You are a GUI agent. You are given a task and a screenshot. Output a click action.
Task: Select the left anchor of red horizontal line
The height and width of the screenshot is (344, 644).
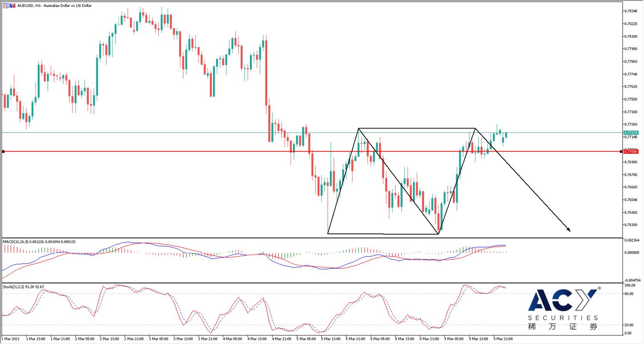pyautogui.click(x=3, y=152)
